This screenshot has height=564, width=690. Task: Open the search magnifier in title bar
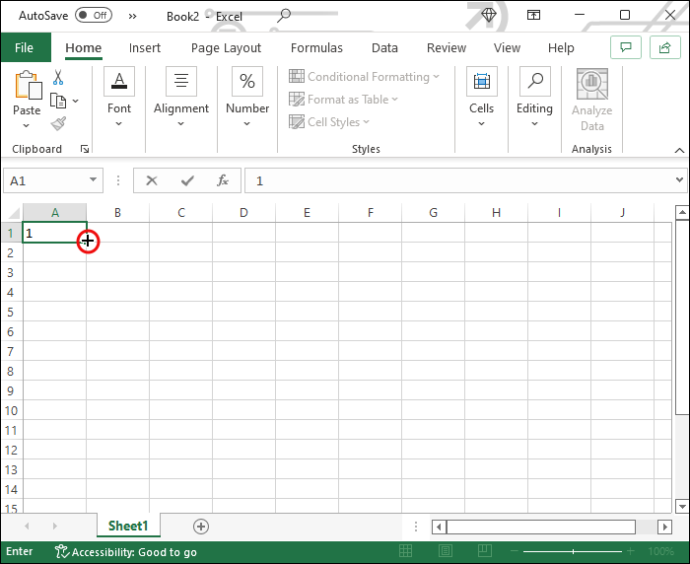point(284,15)
